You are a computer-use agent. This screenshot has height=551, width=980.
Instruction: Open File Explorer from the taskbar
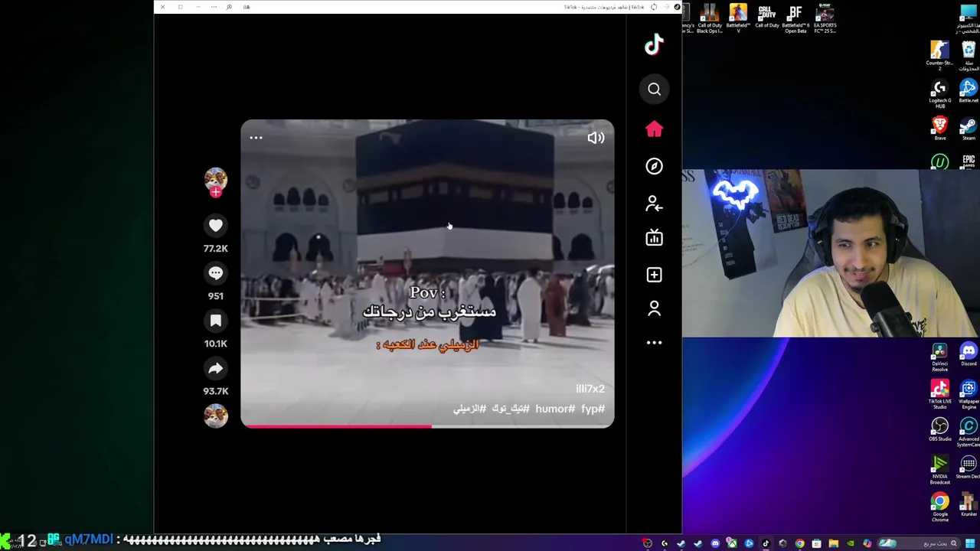833,543
